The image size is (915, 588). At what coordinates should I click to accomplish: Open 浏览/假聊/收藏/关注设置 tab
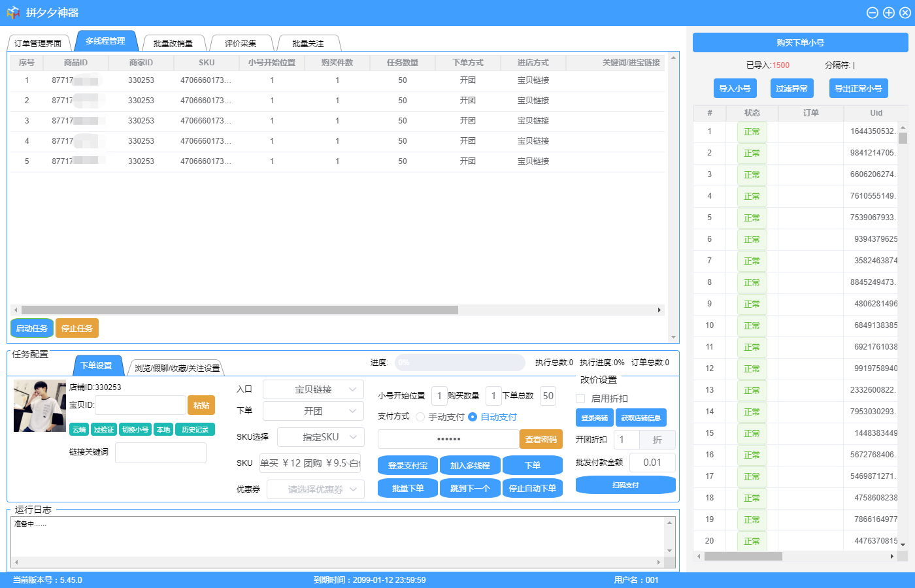coord(177,368)
